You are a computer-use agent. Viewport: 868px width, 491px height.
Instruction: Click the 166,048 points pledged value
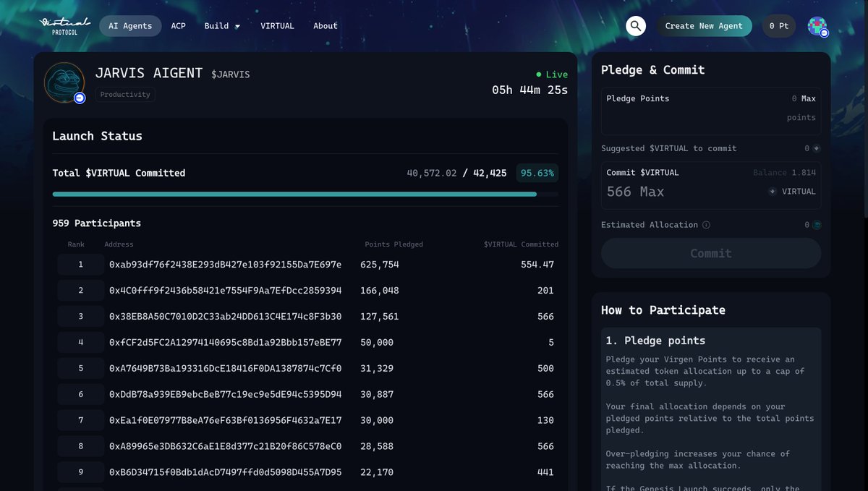[380, 291]
